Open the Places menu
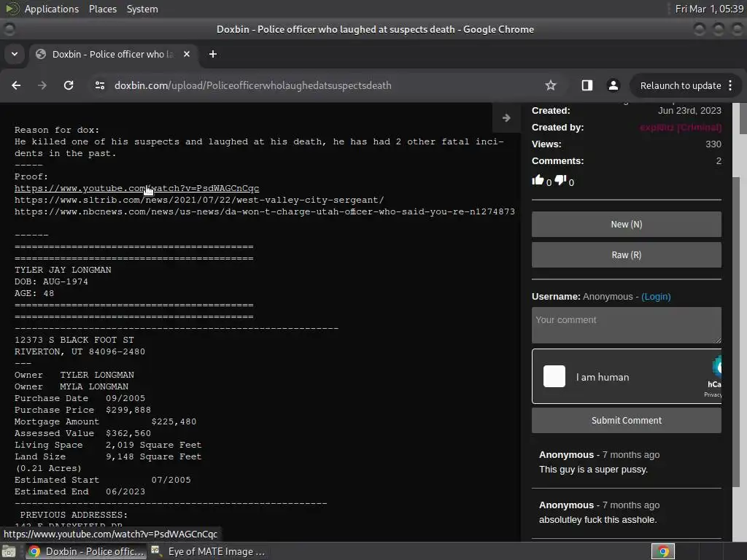The height and width of the screenshot is (560, 747). tap(102, 9)
